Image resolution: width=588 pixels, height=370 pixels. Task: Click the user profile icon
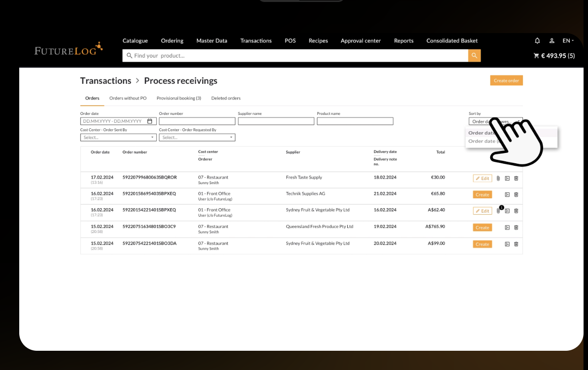click(x=552, y=41)
